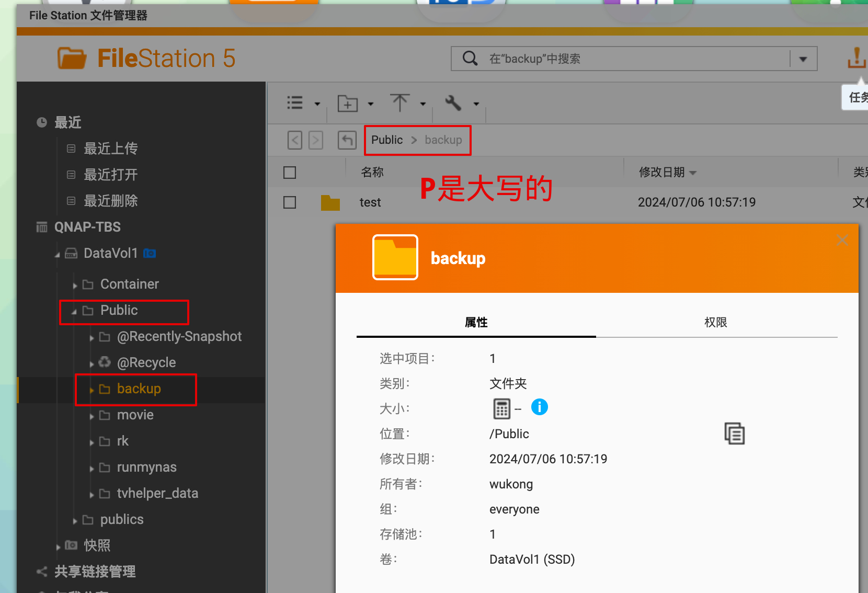This screenshot has width=868, height=593.
Task: Open the tools dropdown arrow
Action: click(x=476, y=104)
